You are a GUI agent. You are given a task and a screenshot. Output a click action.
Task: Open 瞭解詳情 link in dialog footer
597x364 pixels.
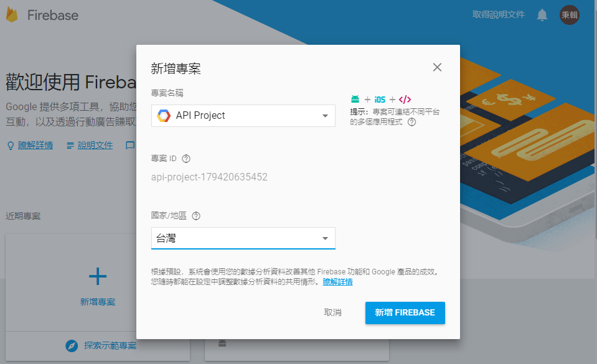[337, 282]
